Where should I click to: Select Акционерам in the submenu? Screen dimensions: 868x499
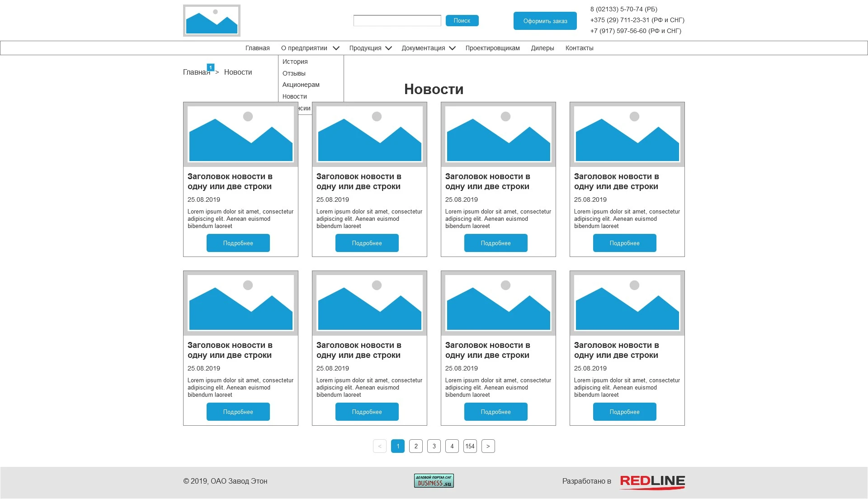pos(301,85)
